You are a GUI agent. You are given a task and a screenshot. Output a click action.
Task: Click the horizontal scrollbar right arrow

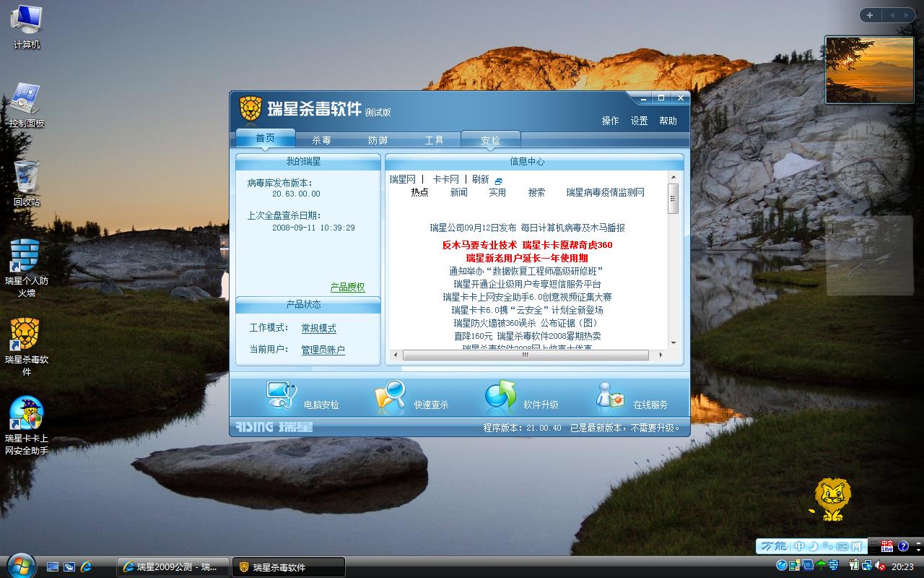pos(660,355)
